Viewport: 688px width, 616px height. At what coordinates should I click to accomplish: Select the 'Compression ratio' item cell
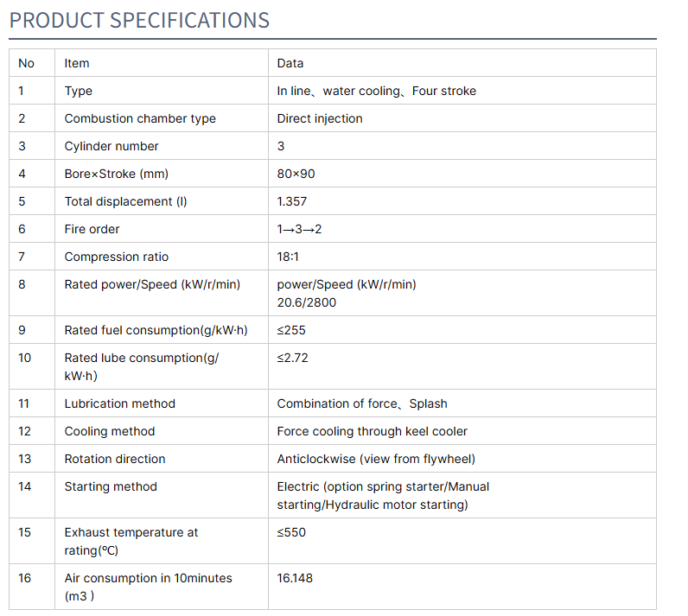[x=117, y=257]
